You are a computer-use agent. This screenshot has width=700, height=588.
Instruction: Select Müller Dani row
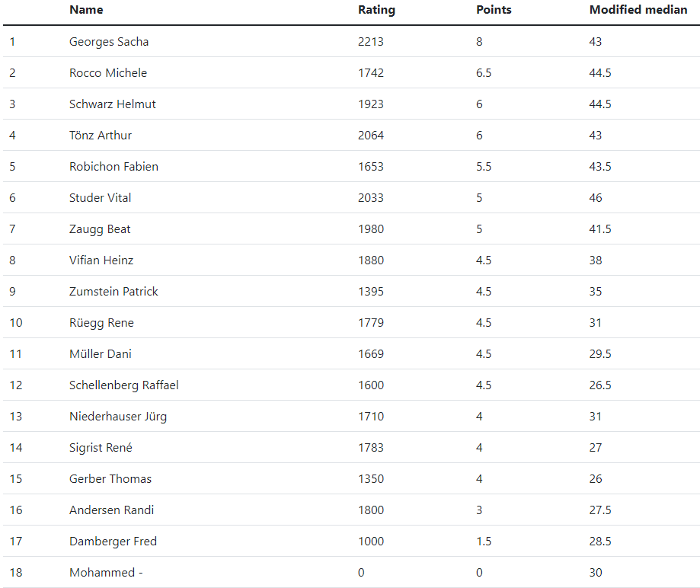[351, 353]
